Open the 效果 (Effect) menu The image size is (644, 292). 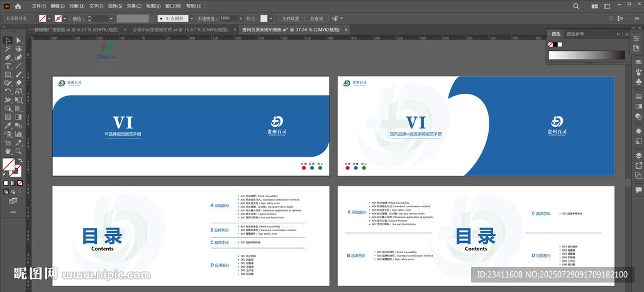pos(133,6)
